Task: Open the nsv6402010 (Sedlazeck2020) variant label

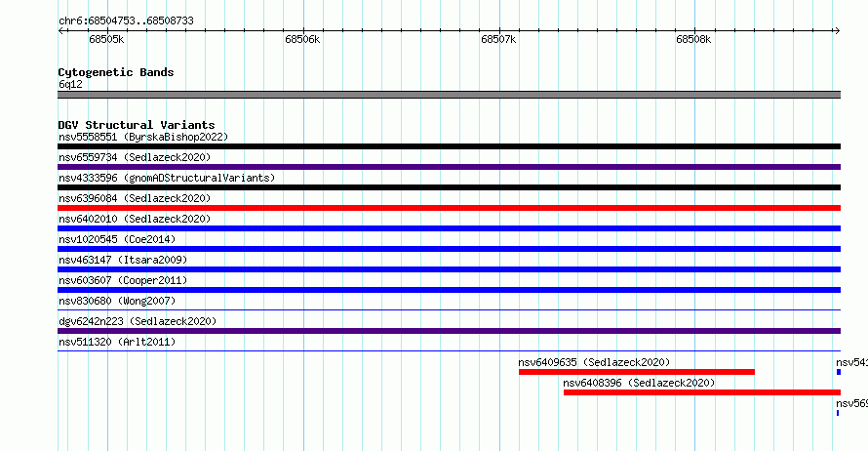Action: click(x=135, y=219)
